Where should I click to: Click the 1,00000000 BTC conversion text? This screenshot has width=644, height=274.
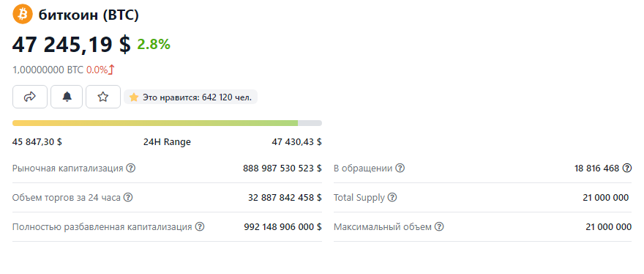click(x=48, y=70)
